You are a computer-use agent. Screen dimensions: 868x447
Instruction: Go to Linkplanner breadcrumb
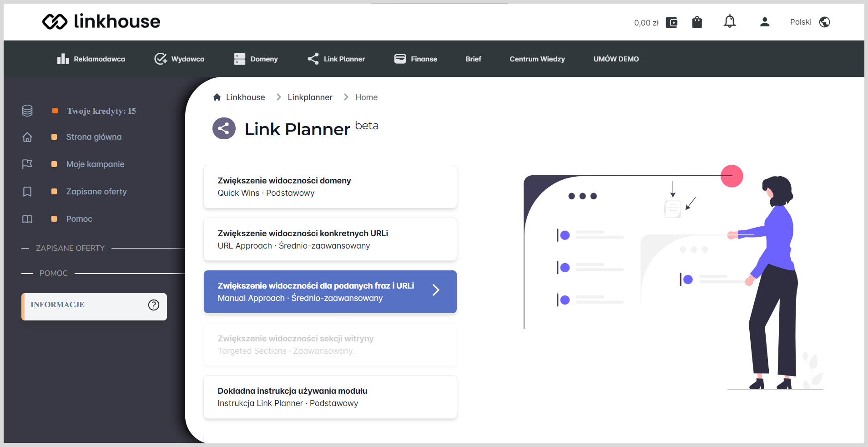point(310,97)
